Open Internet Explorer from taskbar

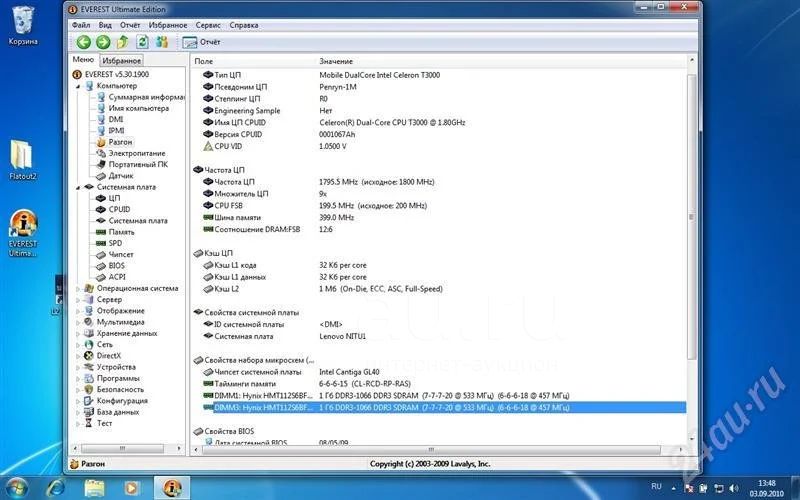[56, 488]
